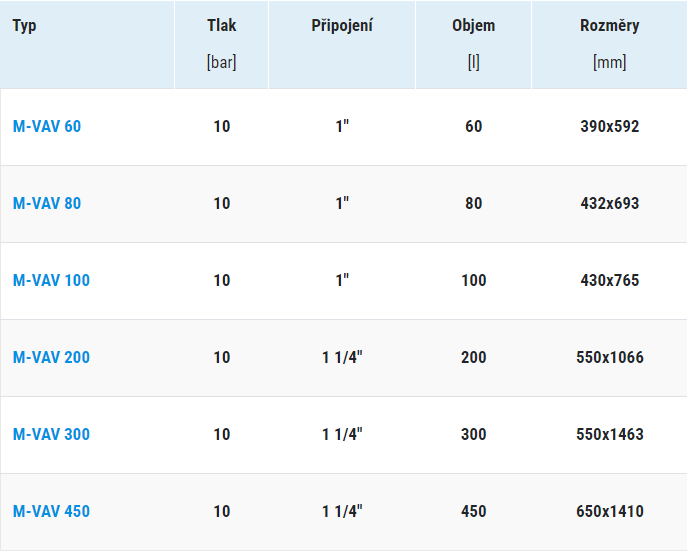Open the M-VAV 450 product link

pos(50,512)
